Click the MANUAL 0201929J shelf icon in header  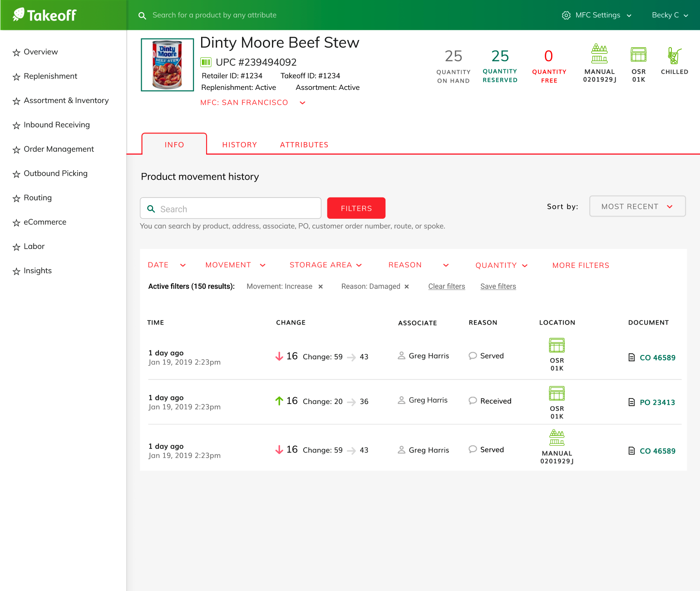click(x=599, y=54)
